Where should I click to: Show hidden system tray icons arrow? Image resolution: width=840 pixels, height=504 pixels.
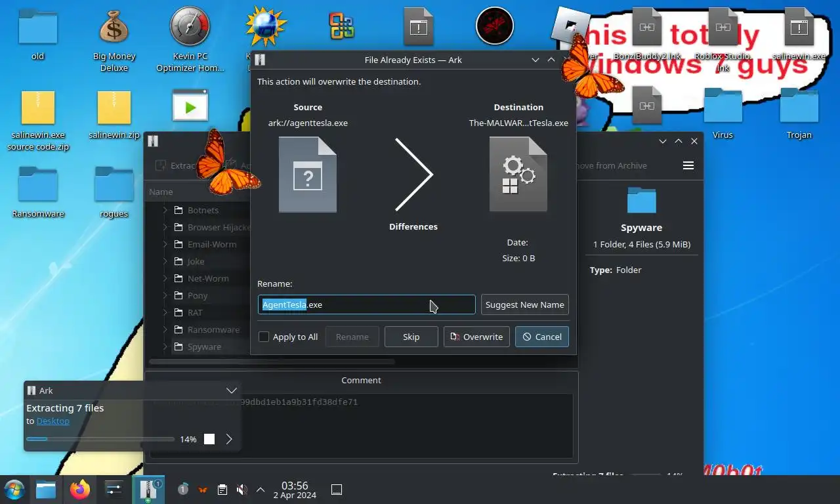261,490
